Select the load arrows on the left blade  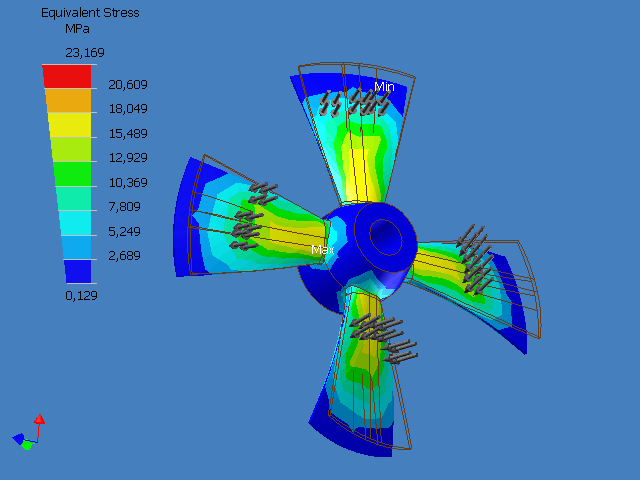(254, 216)
